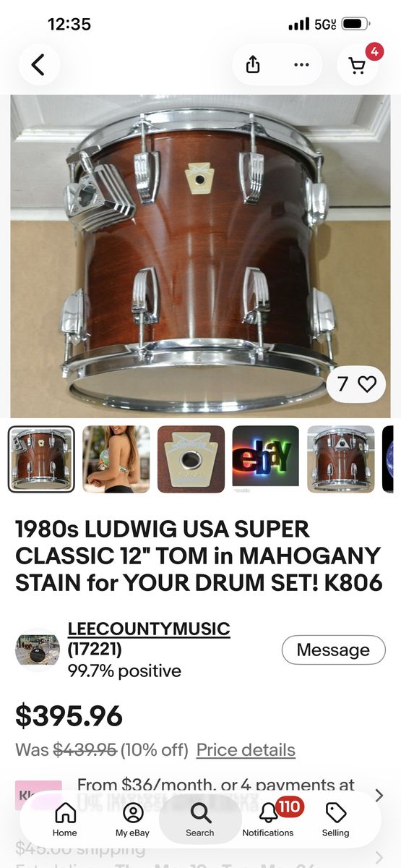The width and height of the screenshot is (401, 868).
Task: Select the first drum thumbnail
Action: pyautogui.click(x=41, y=459)
